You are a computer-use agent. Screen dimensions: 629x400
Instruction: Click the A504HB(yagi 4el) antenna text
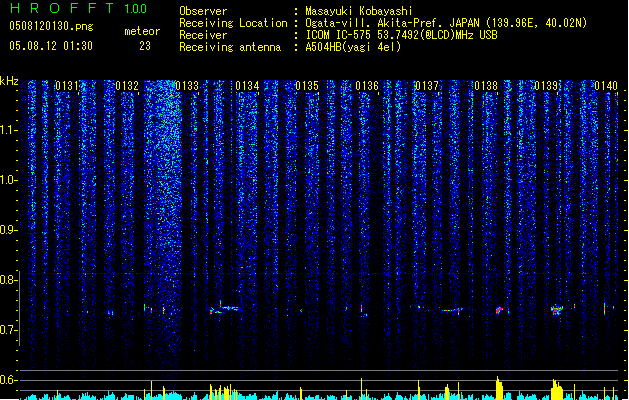coord(353,47)
